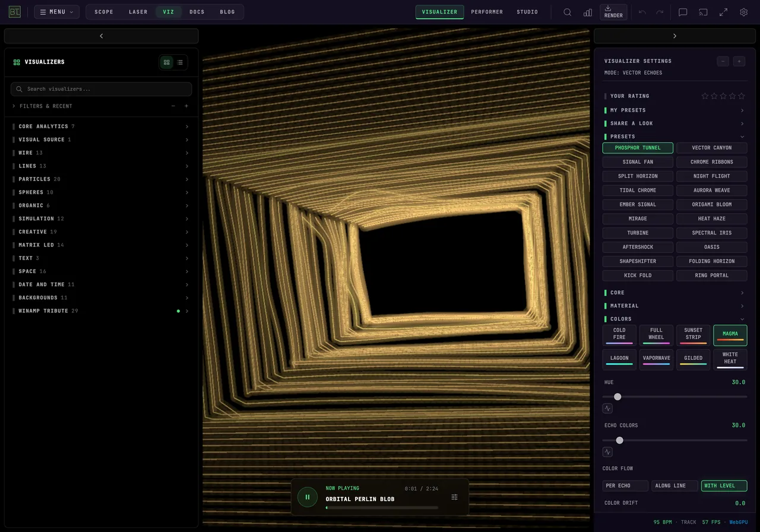
Task: Click the redo arrow icon
Action: point(660,12)
